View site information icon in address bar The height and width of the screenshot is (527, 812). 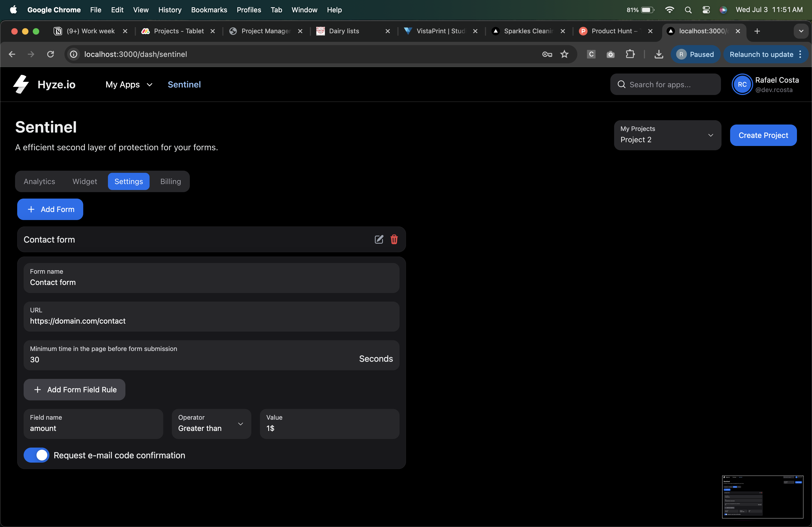point(74,54)
